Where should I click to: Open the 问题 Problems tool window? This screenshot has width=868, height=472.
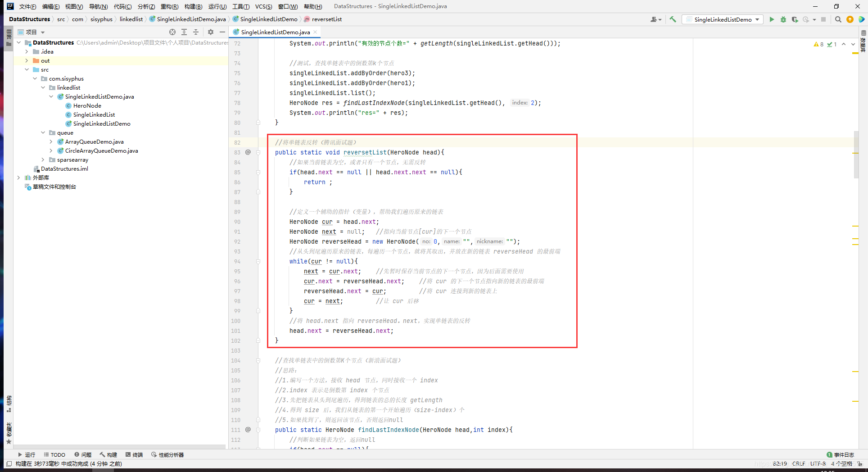(83, 454)
